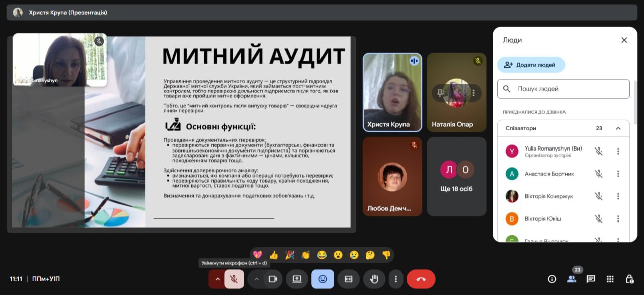644x295 pixels.
Task: Mute participant Анастасія Бортник
Action: [599, 173]
